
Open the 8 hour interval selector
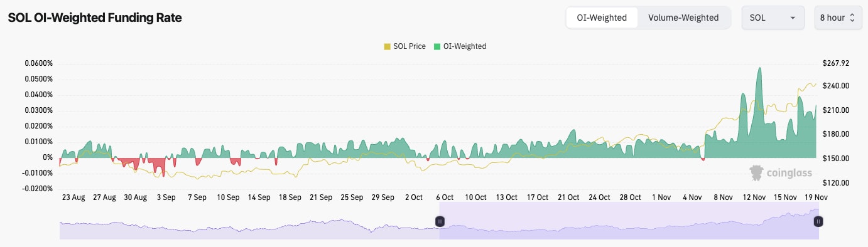pyautogui.click(x=837, y=18)
